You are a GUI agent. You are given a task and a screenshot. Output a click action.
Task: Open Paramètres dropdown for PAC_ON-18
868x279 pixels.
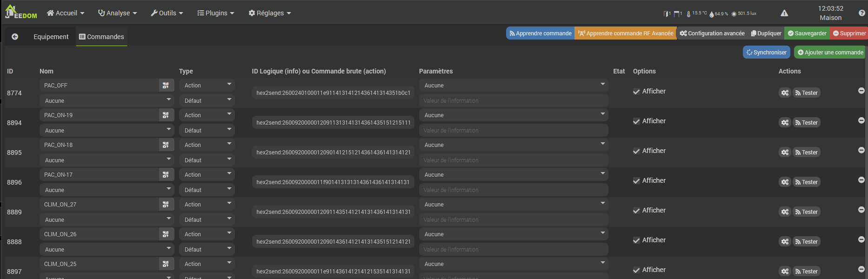click(x=514, y=145)
